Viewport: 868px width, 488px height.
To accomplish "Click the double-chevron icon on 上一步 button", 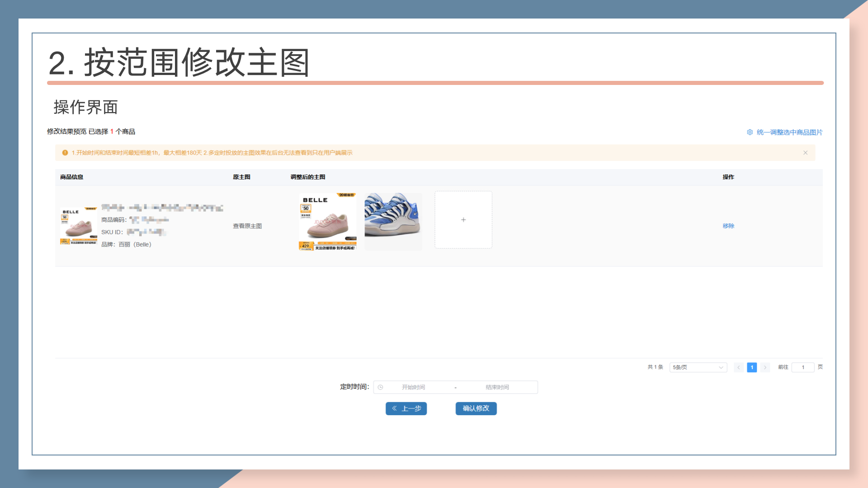I will pos(394,408).
